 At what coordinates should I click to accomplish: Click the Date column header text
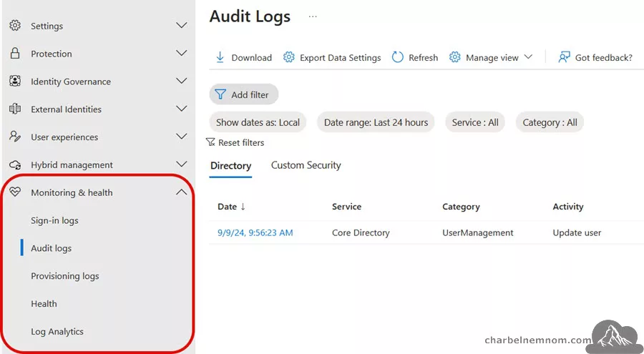(227, 207)
